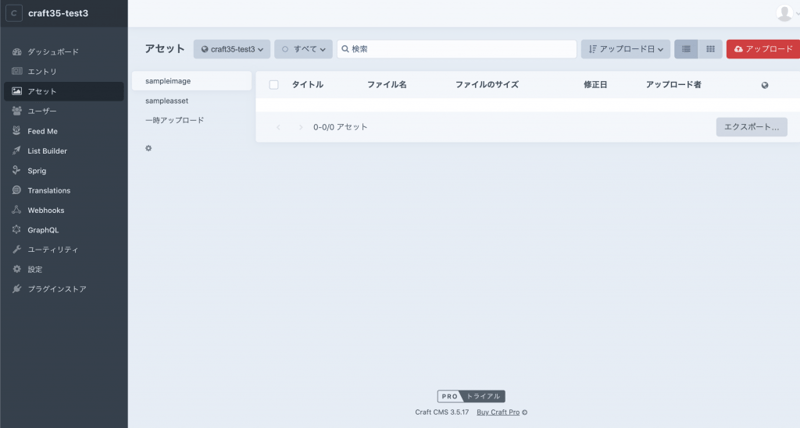Click the Webhooks icon
This screenshot has height=428, width=800.
coord(17,210)
